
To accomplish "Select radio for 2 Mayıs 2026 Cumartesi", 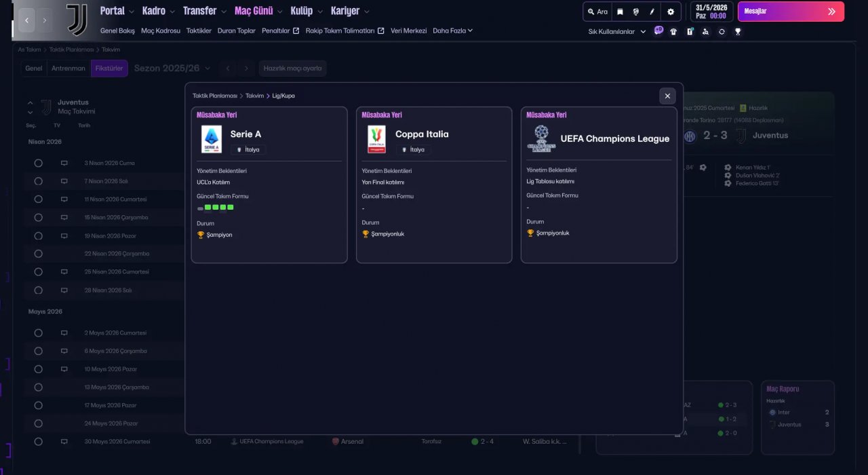I will click(38, 333).
